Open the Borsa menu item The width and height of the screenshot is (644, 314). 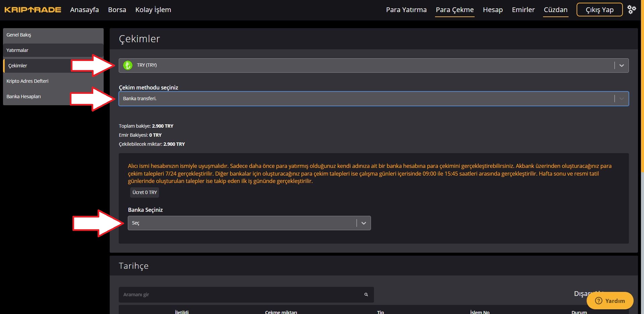[117, 10]
